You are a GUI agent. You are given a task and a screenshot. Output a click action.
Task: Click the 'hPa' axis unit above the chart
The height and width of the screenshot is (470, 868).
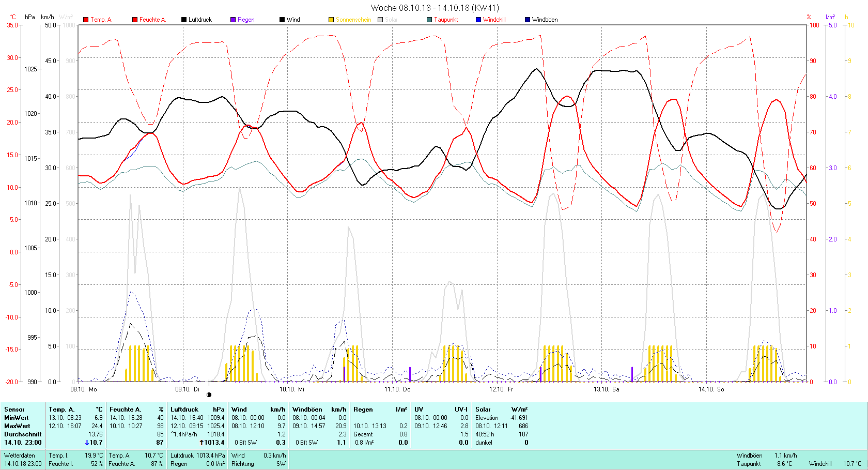(30, 17)
